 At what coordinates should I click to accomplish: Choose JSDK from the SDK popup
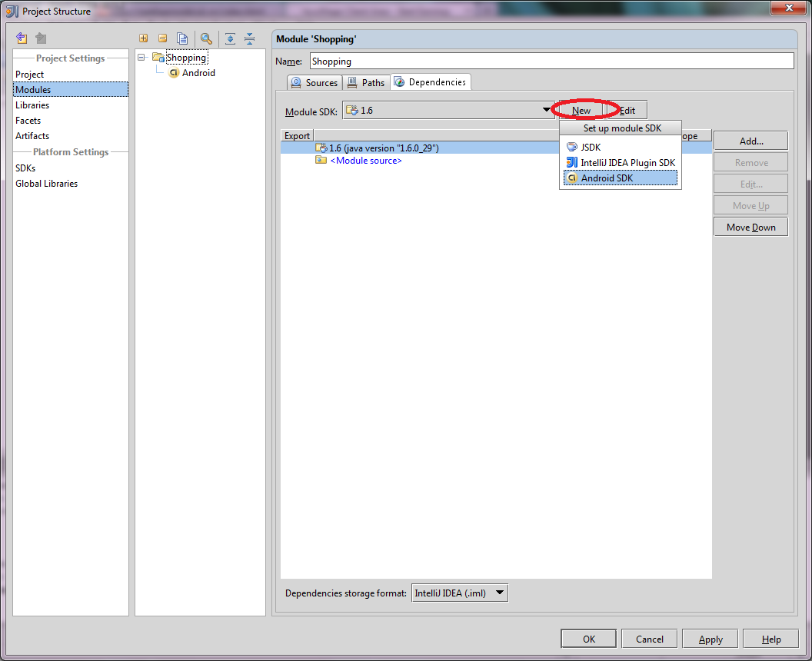(621, 147)
